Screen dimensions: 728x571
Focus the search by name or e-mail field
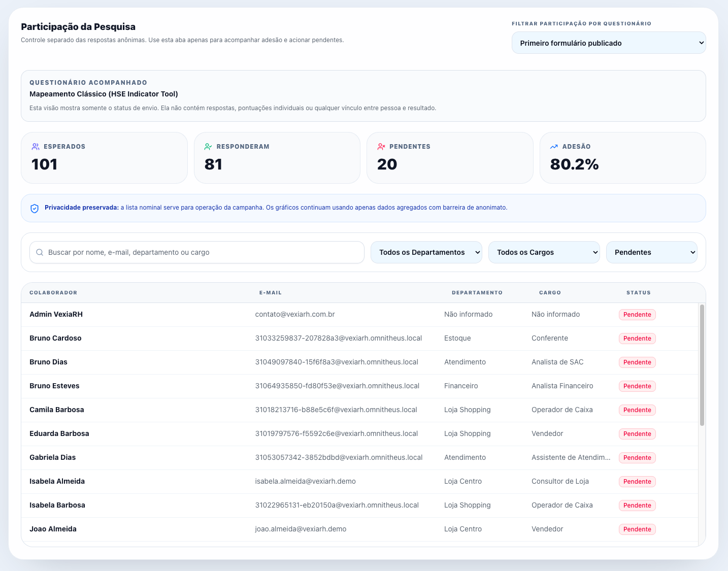[x=197, y=252]
